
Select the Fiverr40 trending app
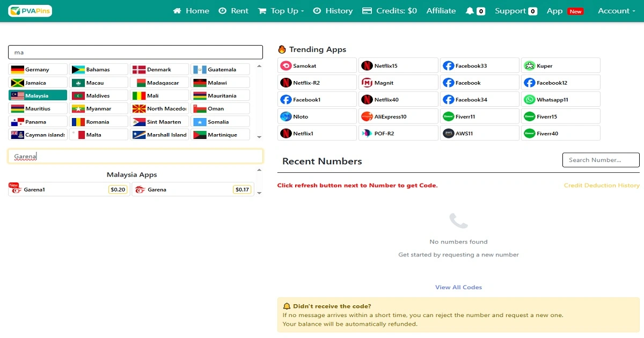click(x=561, y=133)
